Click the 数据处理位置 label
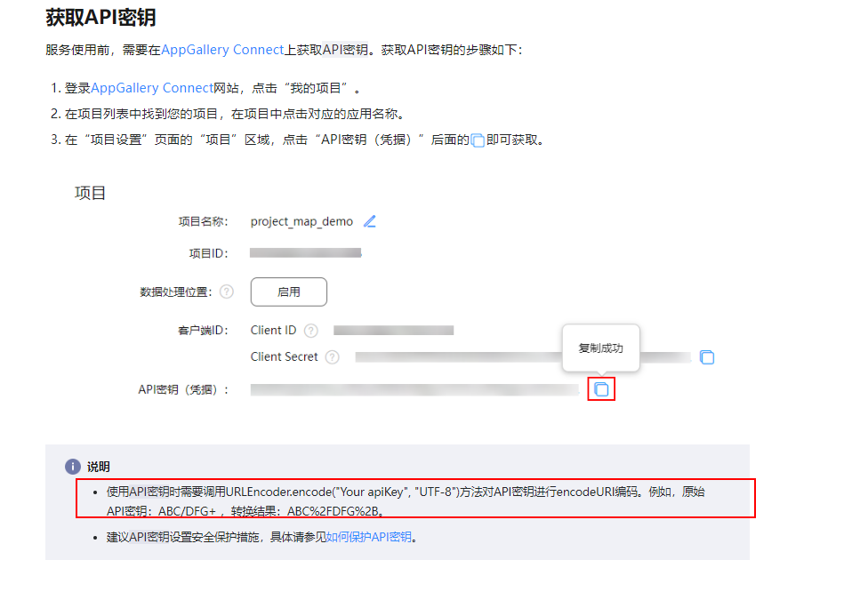The image size is (844, 616). (176, 292)
